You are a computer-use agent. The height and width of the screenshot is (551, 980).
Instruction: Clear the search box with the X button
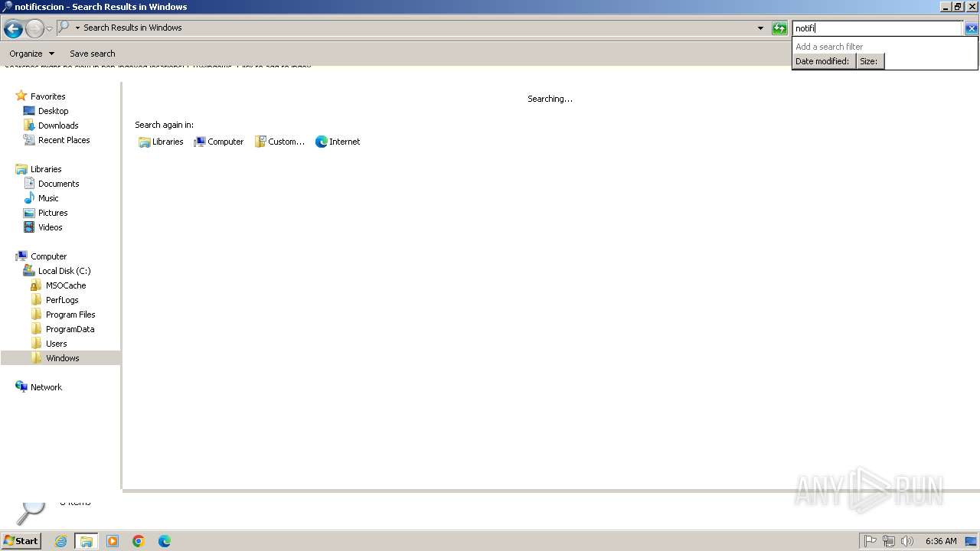[x=971, y=28]
